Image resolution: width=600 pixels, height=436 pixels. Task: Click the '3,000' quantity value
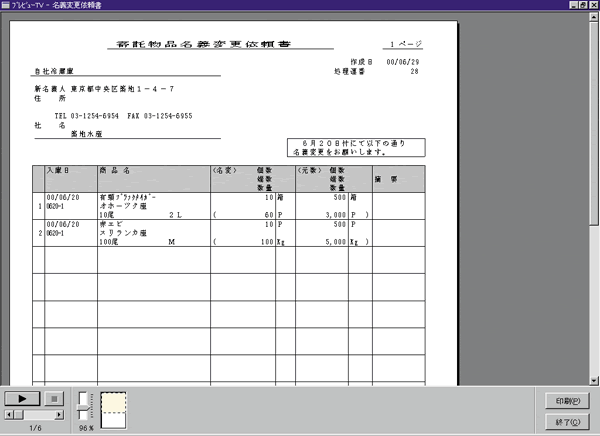tap(336, 215)
